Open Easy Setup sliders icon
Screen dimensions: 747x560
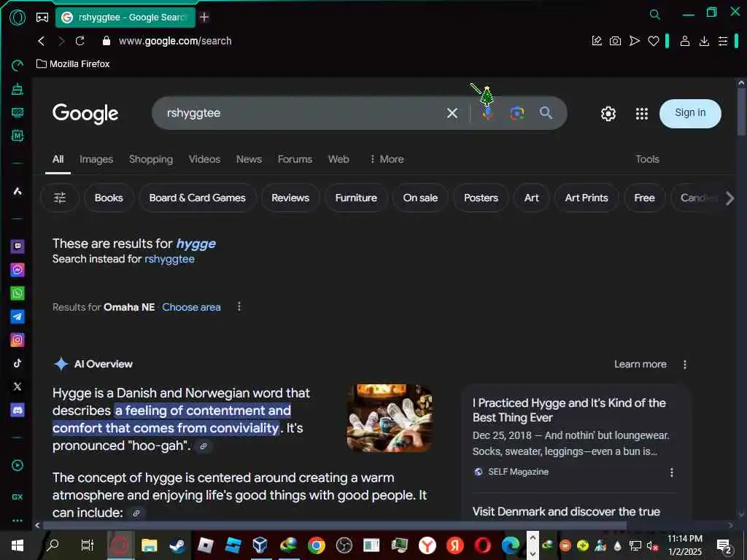pos(723,41)
